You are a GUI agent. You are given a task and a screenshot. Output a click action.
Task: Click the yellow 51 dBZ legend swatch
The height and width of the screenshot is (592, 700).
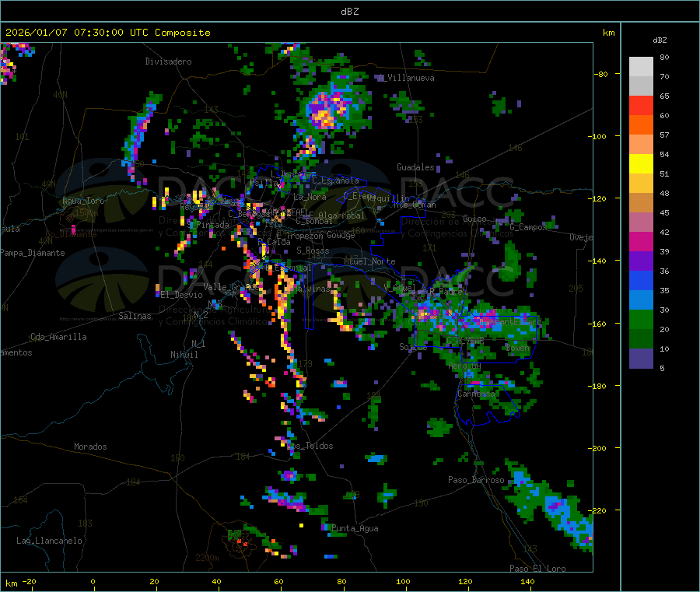[641, 164]
